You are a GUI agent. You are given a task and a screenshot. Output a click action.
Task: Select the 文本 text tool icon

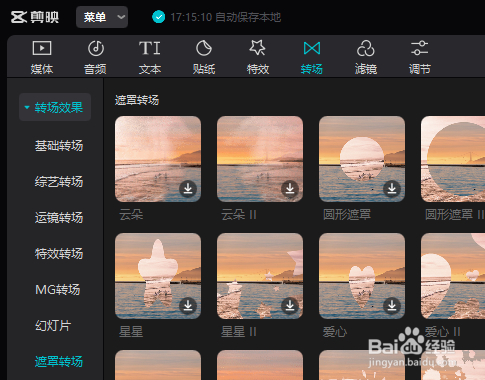coord(150,48)
